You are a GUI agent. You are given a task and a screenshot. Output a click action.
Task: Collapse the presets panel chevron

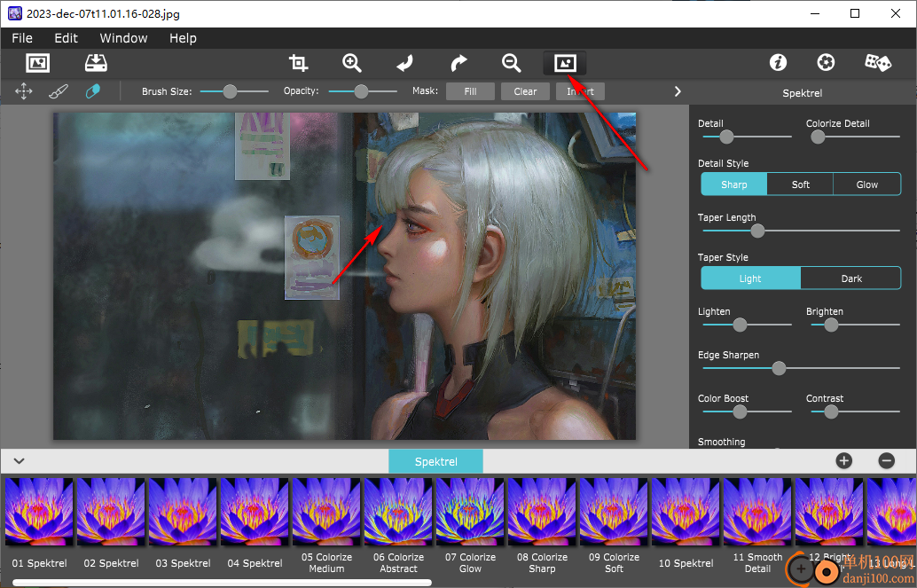click(x=19, y=461)
